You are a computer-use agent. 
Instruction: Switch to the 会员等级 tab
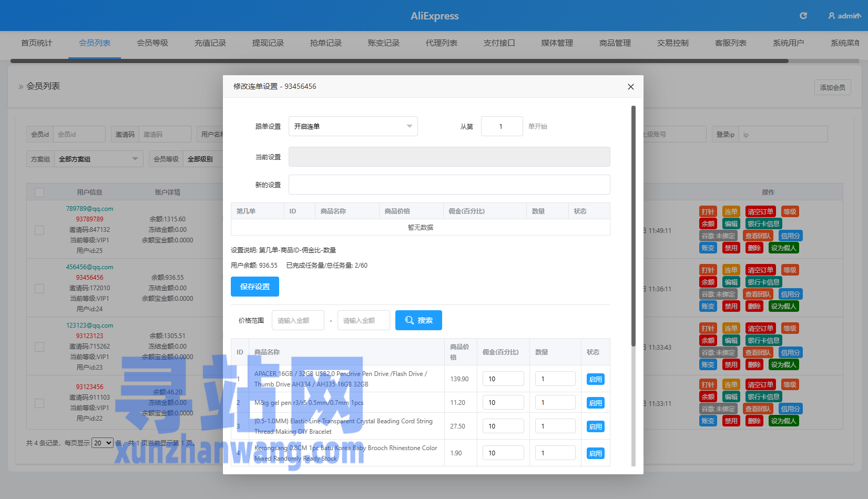click(x=152, y=43)
